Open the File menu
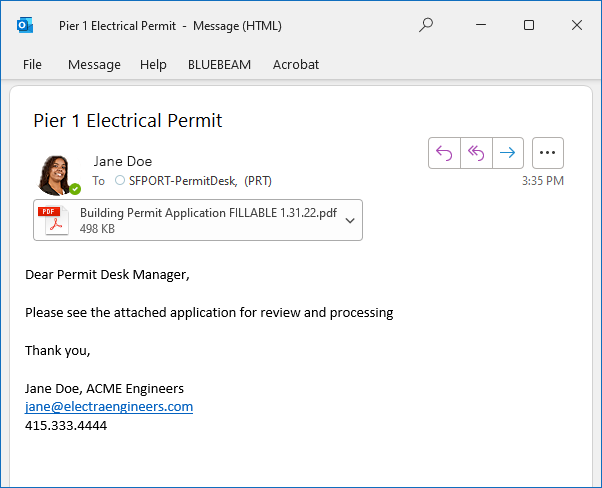 pyautogui.click(x=32, y=65)
